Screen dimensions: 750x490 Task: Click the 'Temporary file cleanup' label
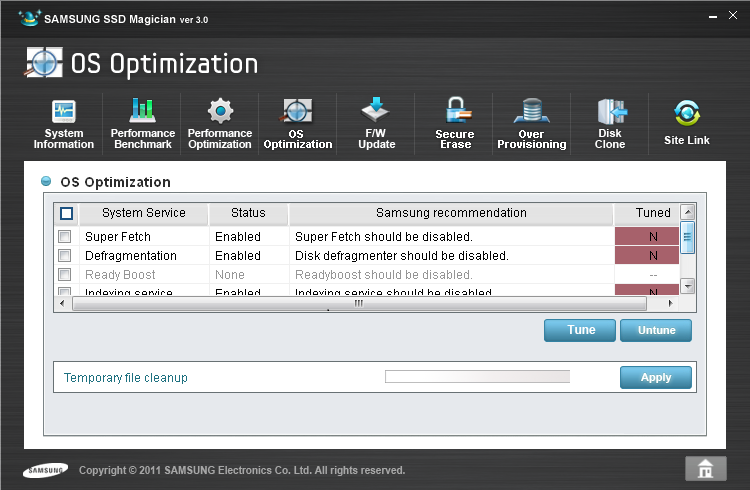tap(125, 378)
